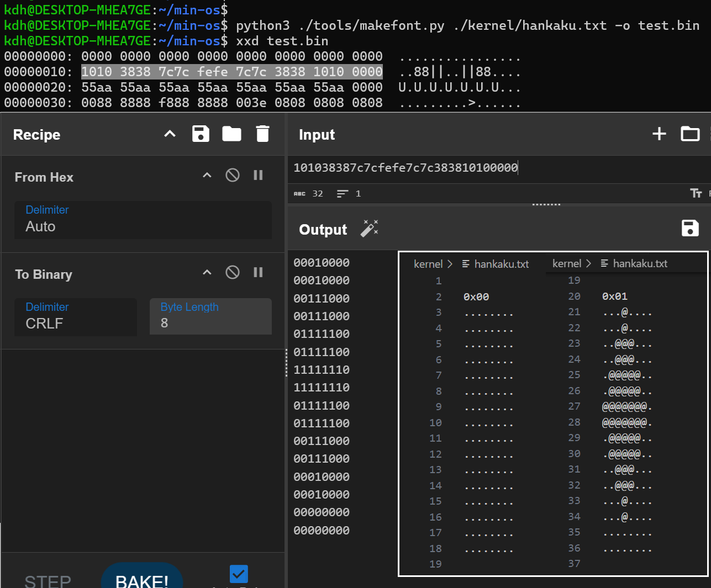This screenshot has width=711, height=588.
Task: Disable the To Binary operation
Action: (x=233, y=273)
